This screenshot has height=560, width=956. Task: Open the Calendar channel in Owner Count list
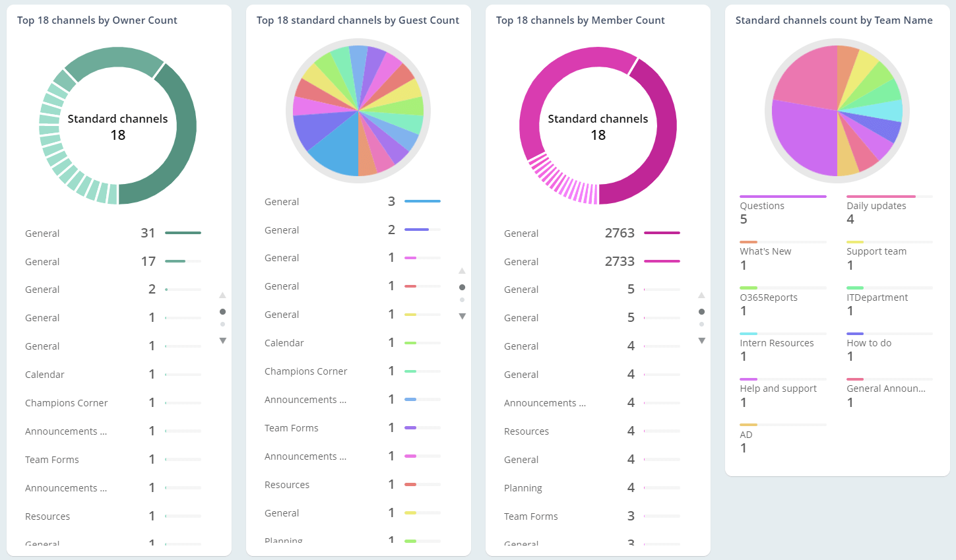point(44,374)
